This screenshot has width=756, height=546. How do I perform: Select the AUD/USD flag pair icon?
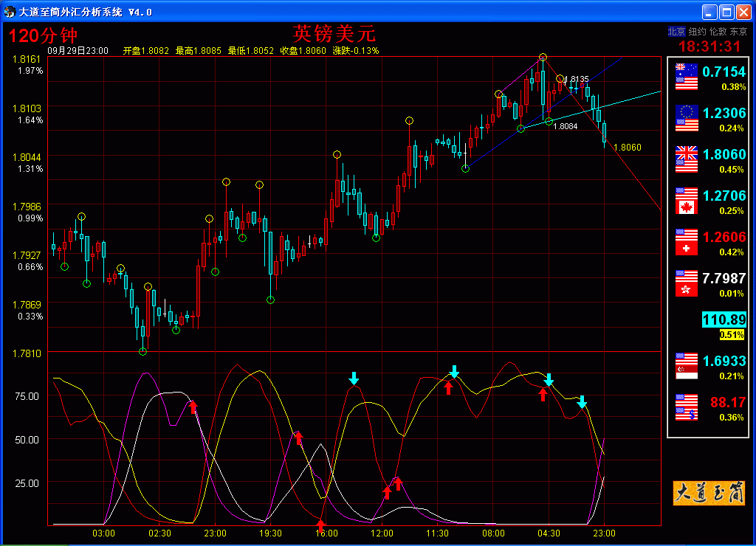pos(687,77)
